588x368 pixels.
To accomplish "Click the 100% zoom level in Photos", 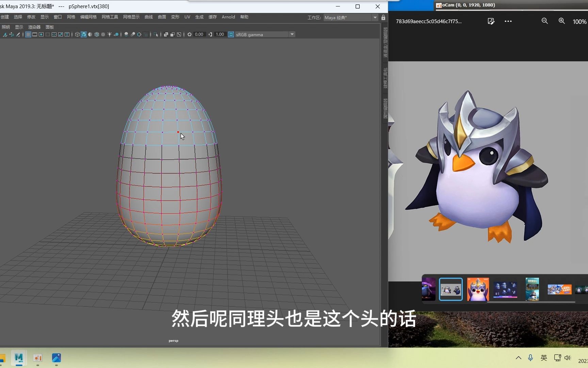I will [579, 22].
